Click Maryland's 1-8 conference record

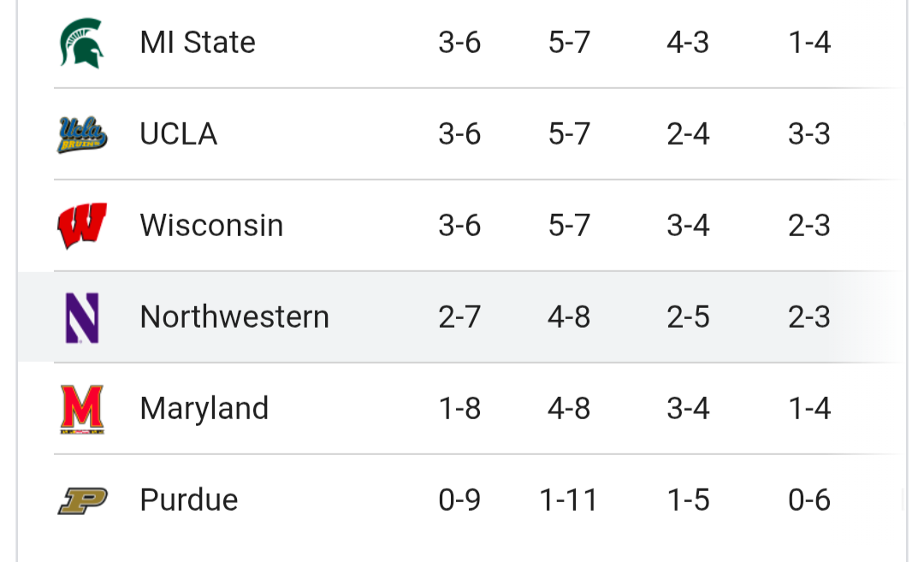(459, 409)
